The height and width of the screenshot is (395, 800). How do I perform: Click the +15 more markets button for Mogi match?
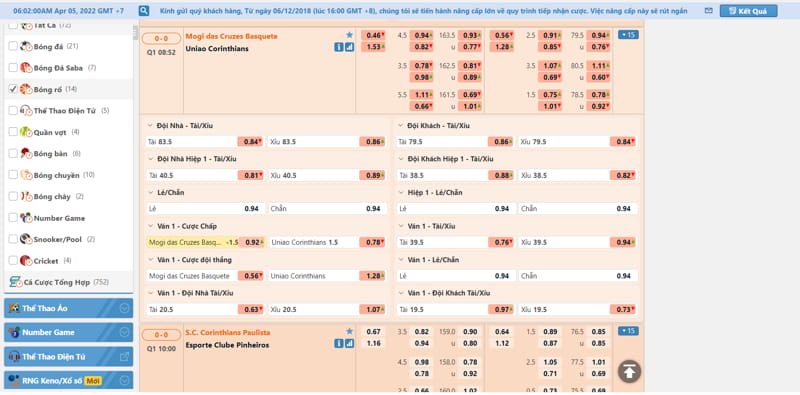pyautogui.click(x=628, y=35)
